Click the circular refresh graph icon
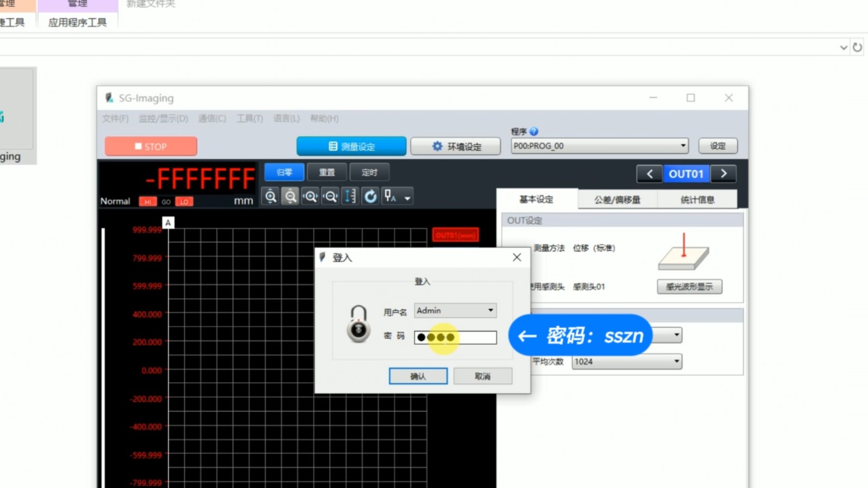This screenshot has height=488, width=868. click(x=371, y=196)
